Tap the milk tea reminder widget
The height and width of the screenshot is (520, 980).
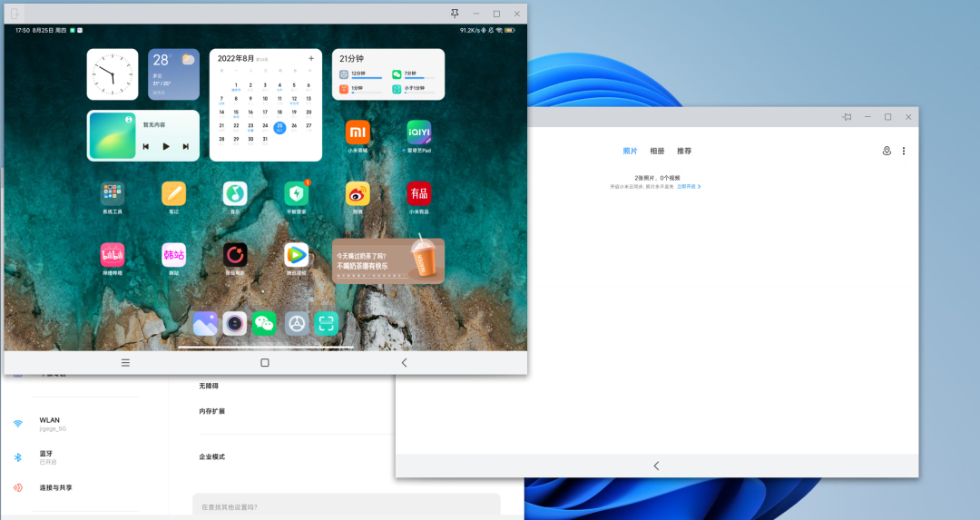click(388, 260)
